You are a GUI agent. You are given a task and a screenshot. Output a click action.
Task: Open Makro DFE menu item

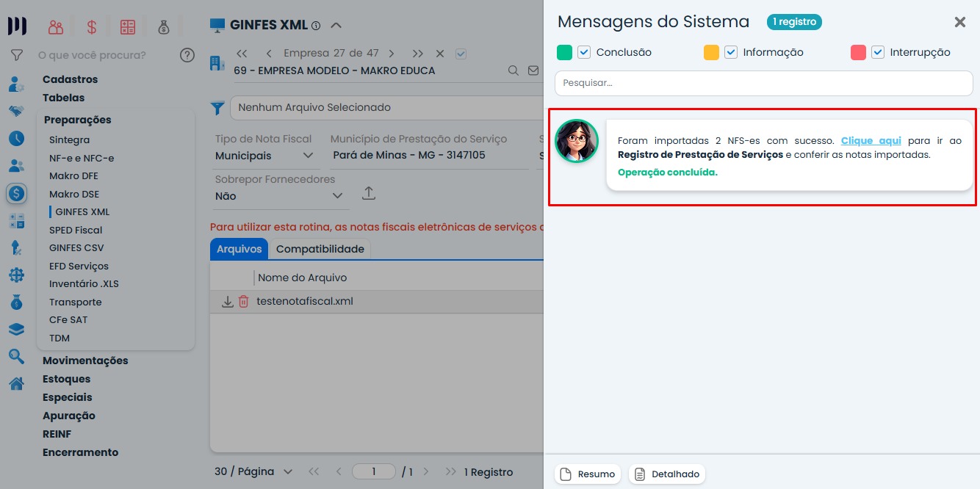[x=73, y=176]
